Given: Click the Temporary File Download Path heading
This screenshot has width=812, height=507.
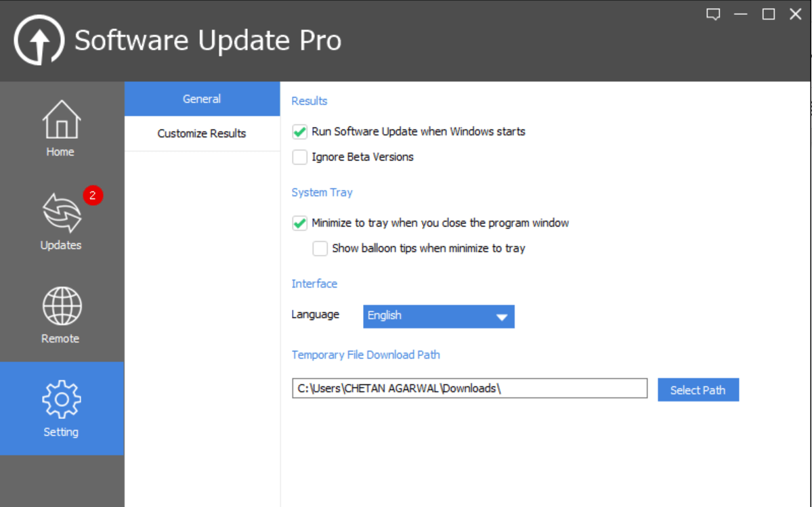Looking at the screenshot, I should click(365, 355).
